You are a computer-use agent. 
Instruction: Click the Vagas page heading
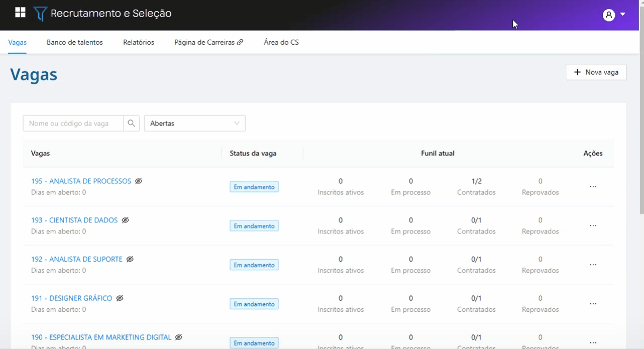pos(34,75)
